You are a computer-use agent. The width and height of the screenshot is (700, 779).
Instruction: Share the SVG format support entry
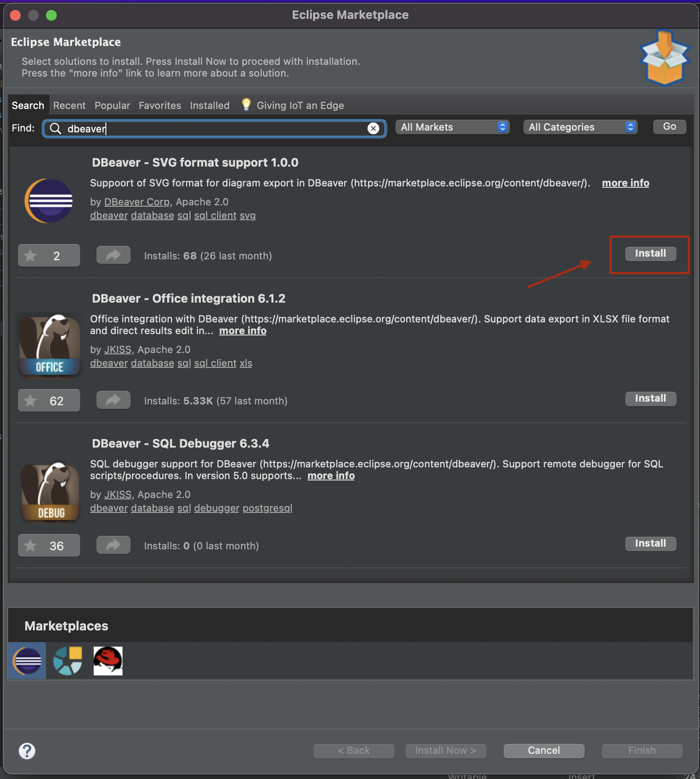pos(114,255)
